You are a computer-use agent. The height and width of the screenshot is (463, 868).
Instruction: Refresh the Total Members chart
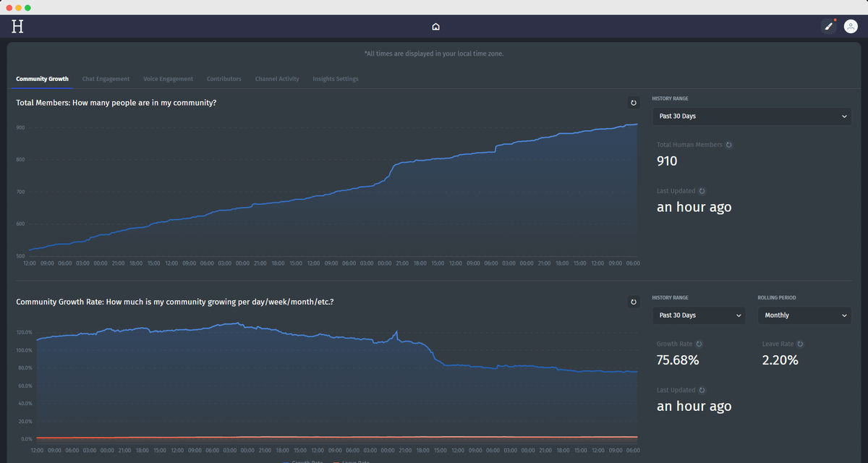[634, 103]
